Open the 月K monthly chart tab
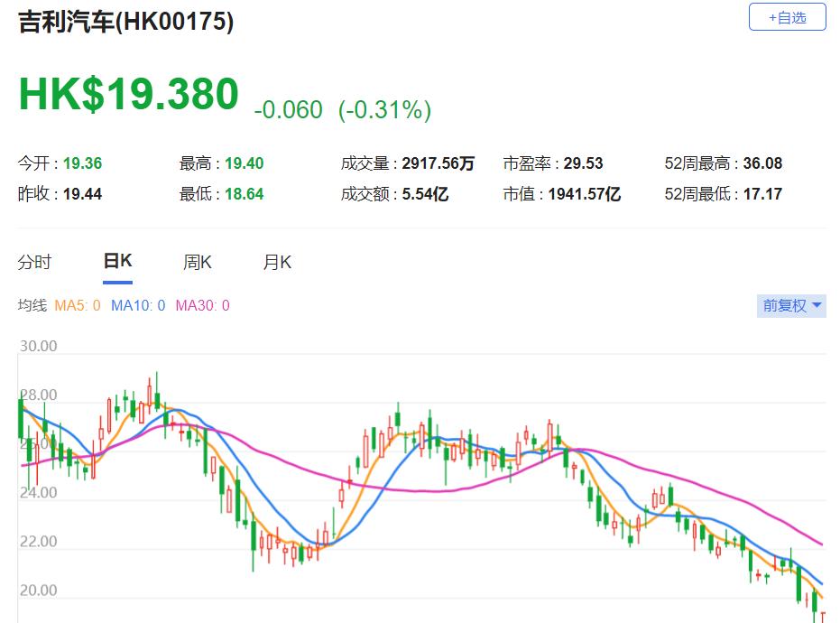Viewport: 840px width, 623px height. point(277,262)
